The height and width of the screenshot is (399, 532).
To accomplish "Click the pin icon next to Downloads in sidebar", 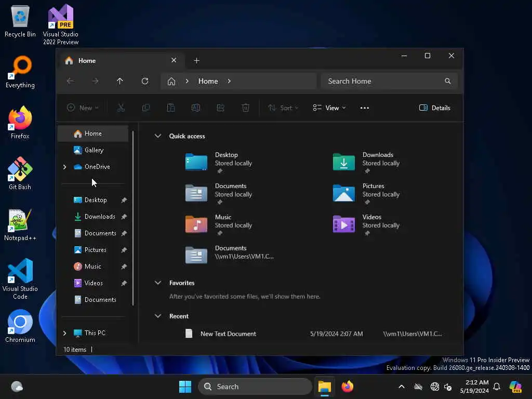I will (x=124, y=217).
